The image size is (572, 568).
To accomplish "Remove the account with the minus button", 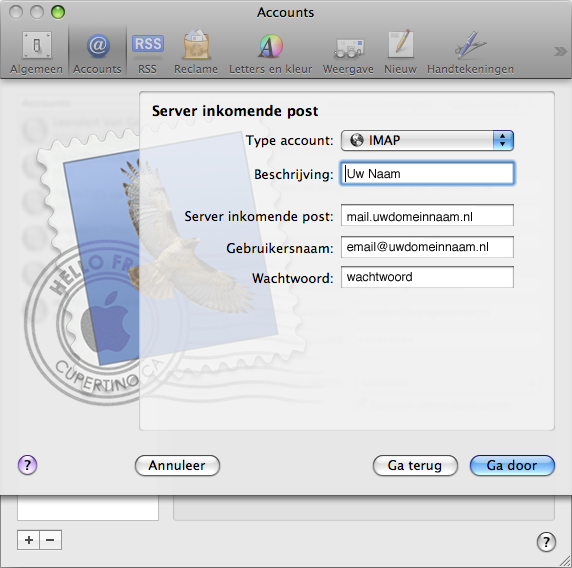I will [51, 540].
